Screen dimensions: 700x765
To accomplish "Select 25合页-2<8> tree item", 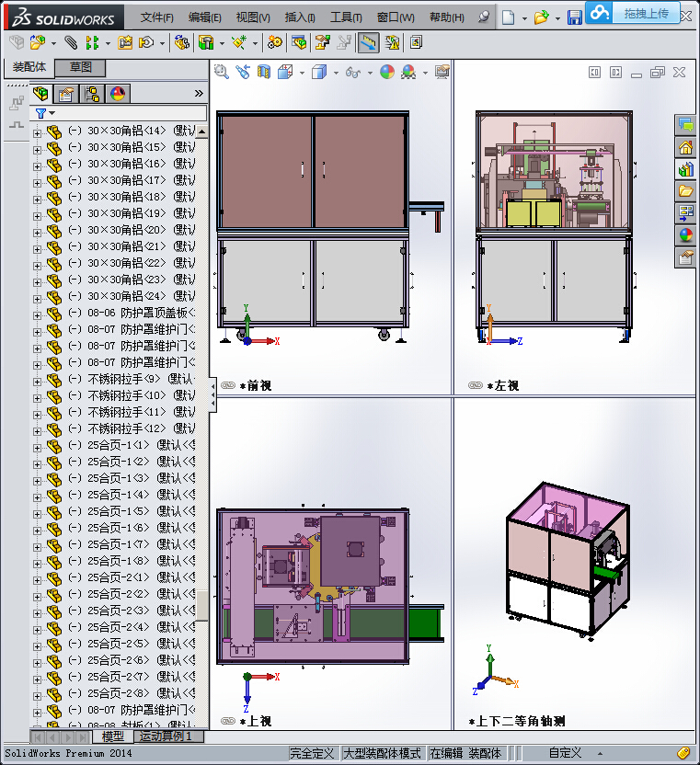I will click(131, 692).
